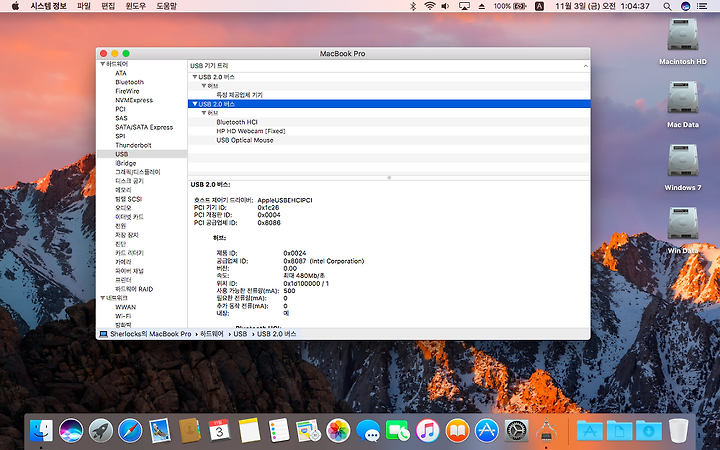Select USB Optical Mouse row
The image size is (720, 450).
pyautogui.click(x=389, y=140)
